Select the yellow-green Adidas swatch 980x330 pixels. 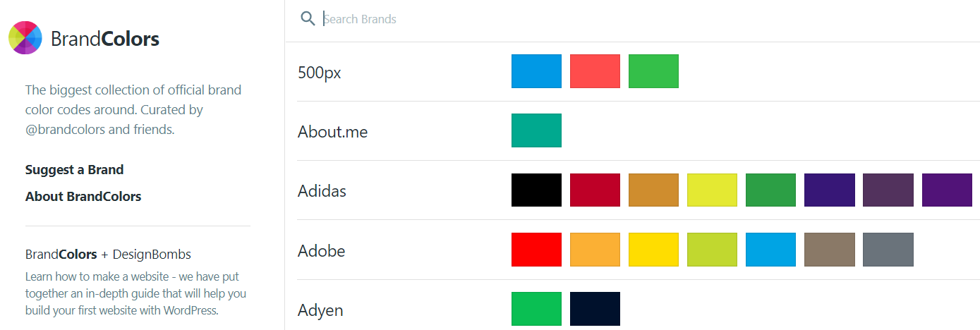(713, 190)
